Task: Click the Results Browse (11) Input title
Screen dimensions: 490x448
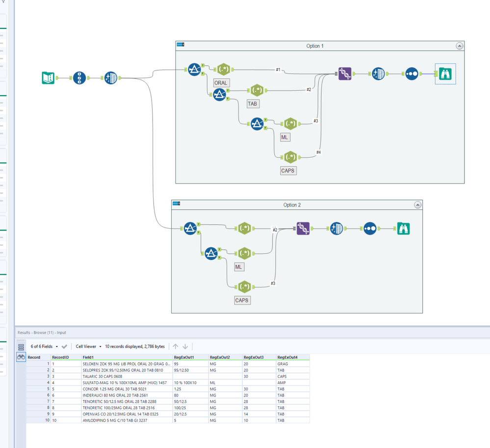Action: pyautogui.click(x=42, y=333)
